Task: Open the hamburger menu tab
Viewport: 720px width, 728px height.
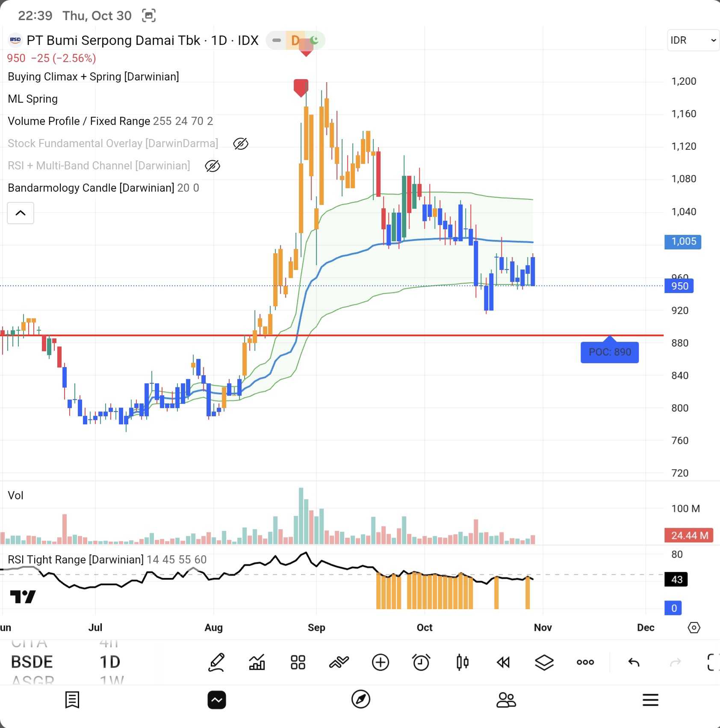Action: point(650,700)
